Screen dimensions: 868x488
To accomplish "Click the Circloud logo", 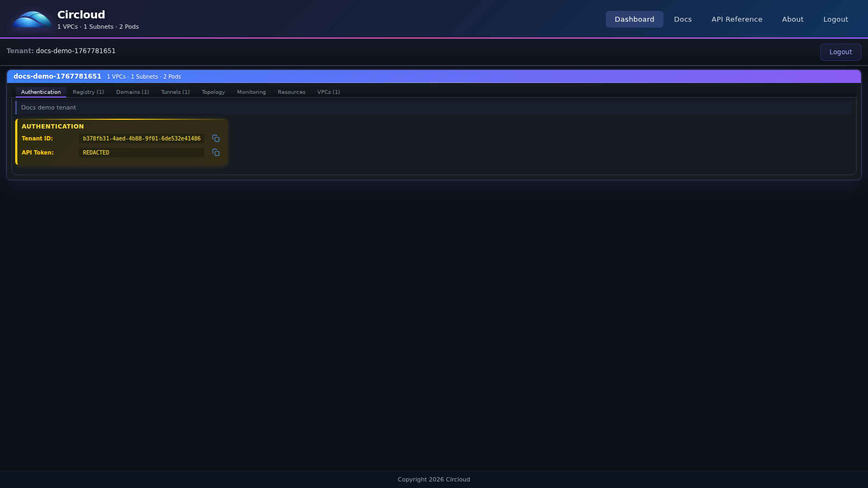I will 30,18.
